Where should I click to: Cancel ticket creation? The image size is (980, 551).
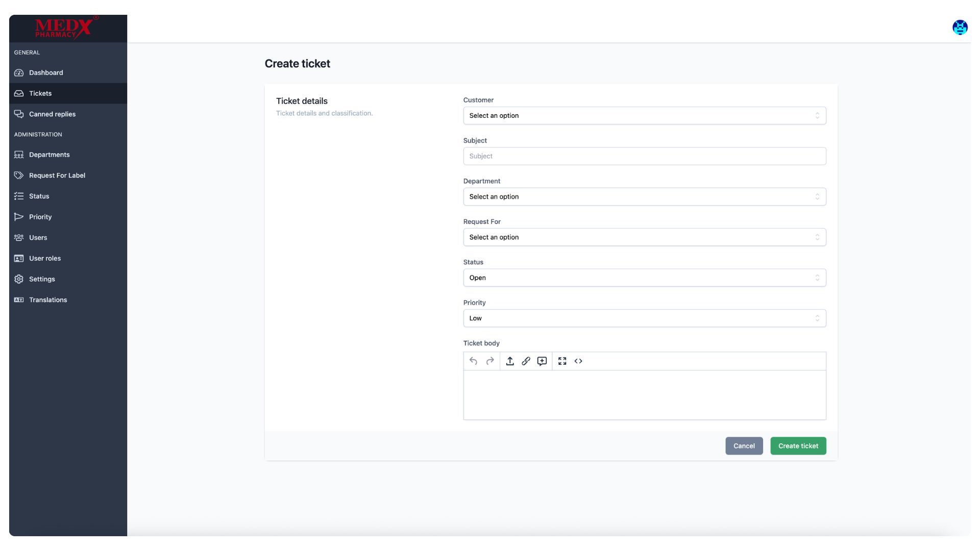point(744,446)
